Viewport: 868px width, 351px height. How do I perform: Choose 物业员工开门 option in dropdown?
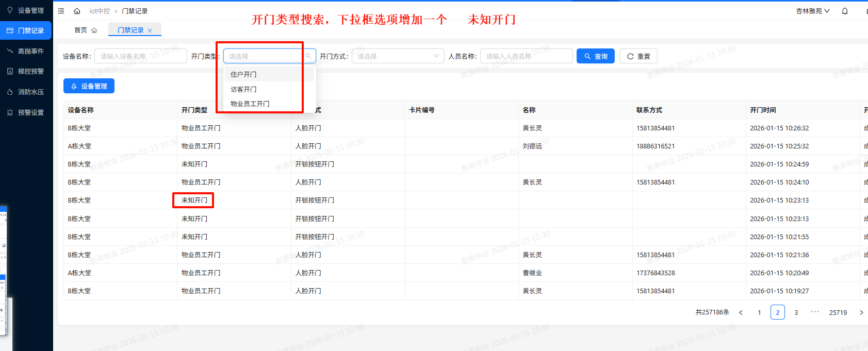click(x=269, y=104)
